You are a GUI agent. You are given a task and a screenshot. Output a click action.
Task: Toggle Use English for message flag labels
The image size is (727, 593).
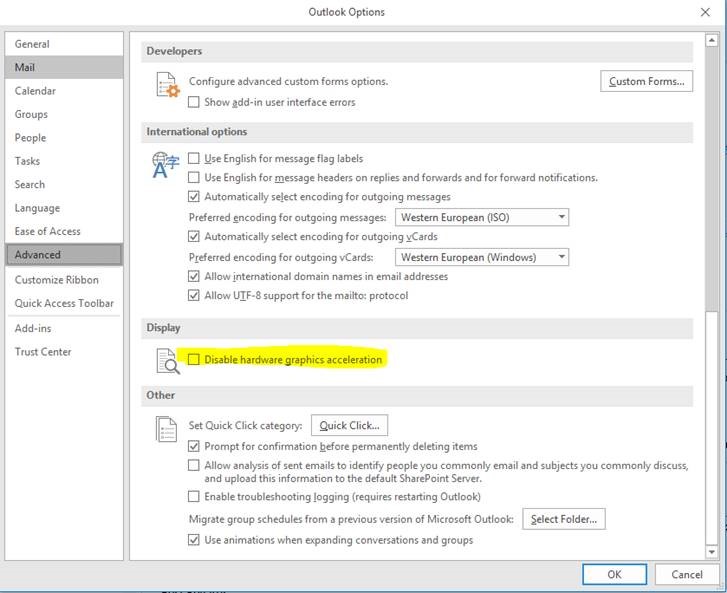tap(194, 159)
